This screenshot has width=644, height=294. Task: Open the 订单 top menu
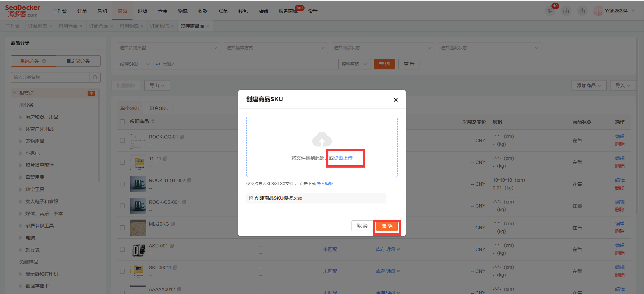click(x=82, y=11)
